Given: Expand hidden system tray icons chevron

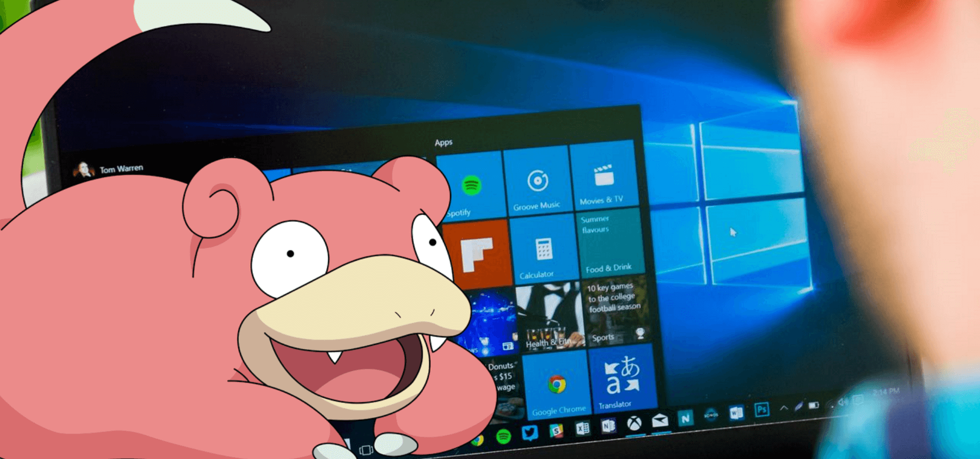Looking at the screenshot, I should click(784, 408).
